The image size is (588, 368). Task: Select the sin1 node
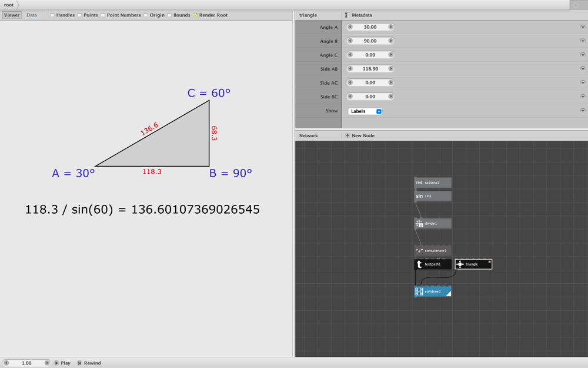432,196
